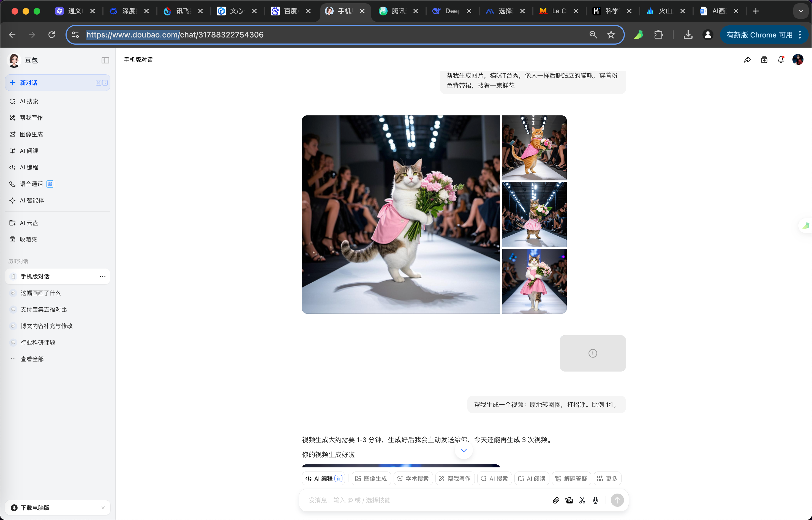Click the share arrow icon

tap(748, 60)
